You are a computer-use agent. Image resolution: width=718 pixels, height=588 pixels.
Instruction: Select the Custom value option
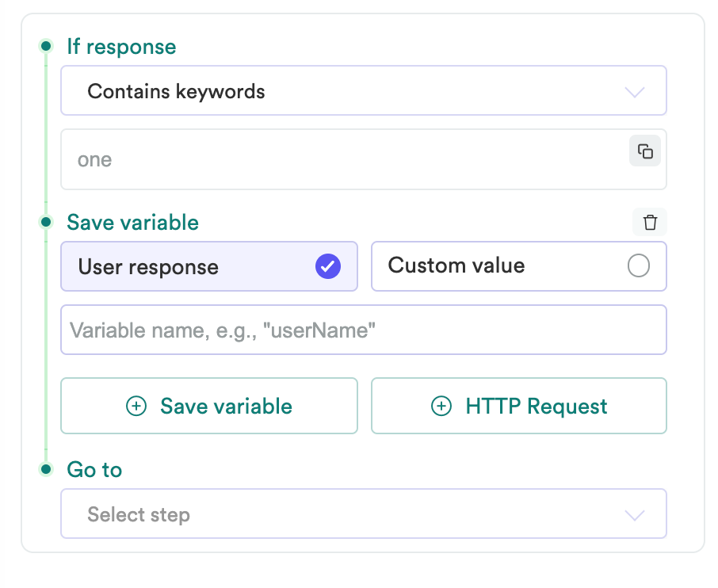tap(519, 266)
